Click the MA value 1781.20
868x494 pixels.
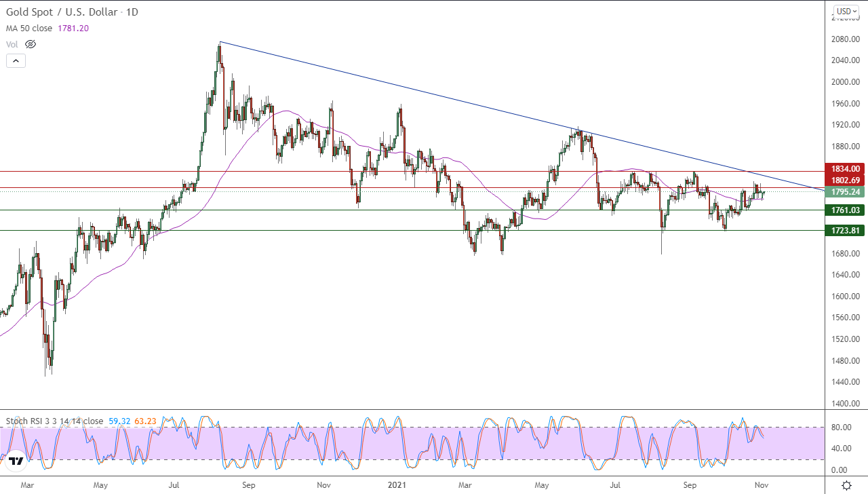(x=75, y=28)
